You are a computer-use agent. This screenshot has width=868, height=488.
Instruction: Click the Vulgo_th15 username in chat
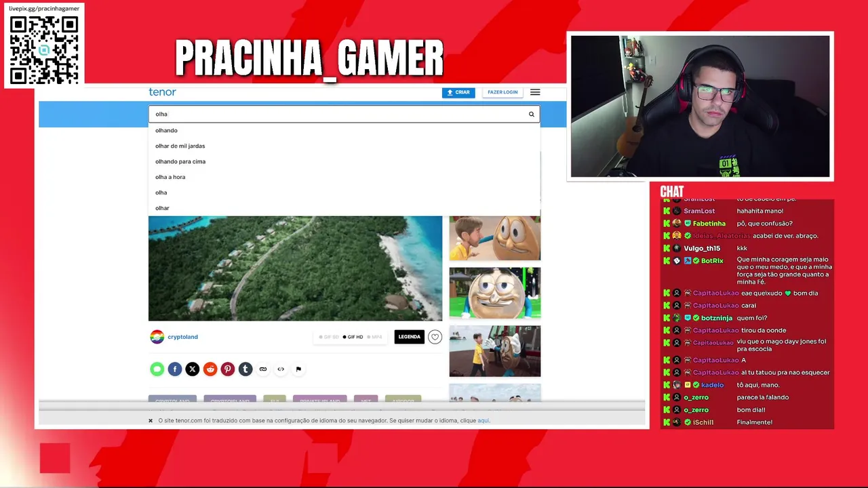point(702,249)
